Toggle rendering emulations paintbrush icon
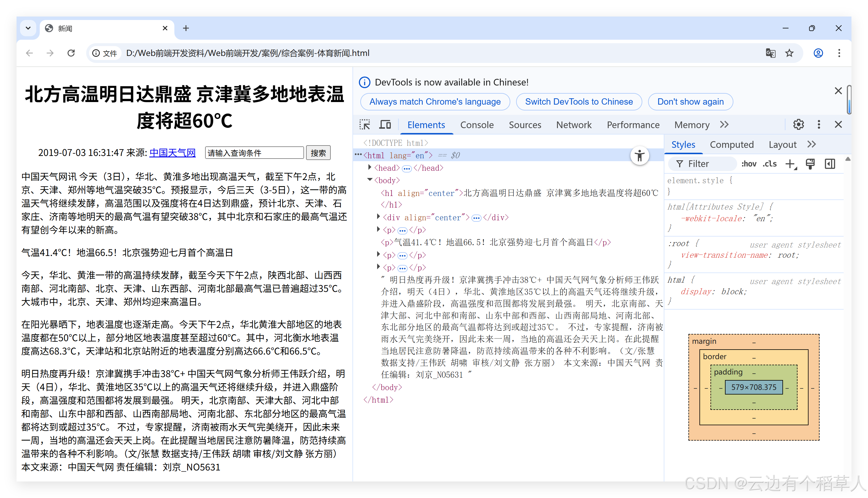 pos(810,164)
